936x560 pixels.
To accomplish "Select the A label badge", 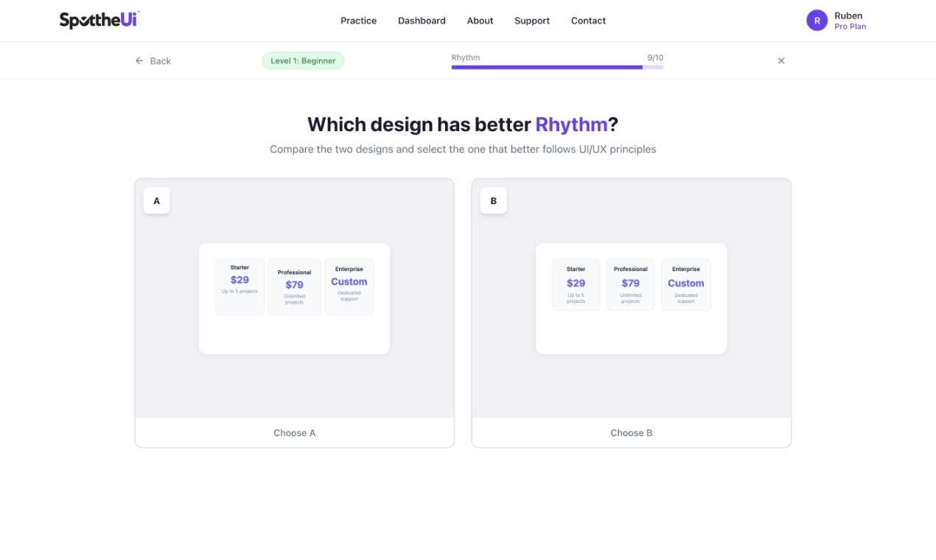I will click(x=156, y=200).
